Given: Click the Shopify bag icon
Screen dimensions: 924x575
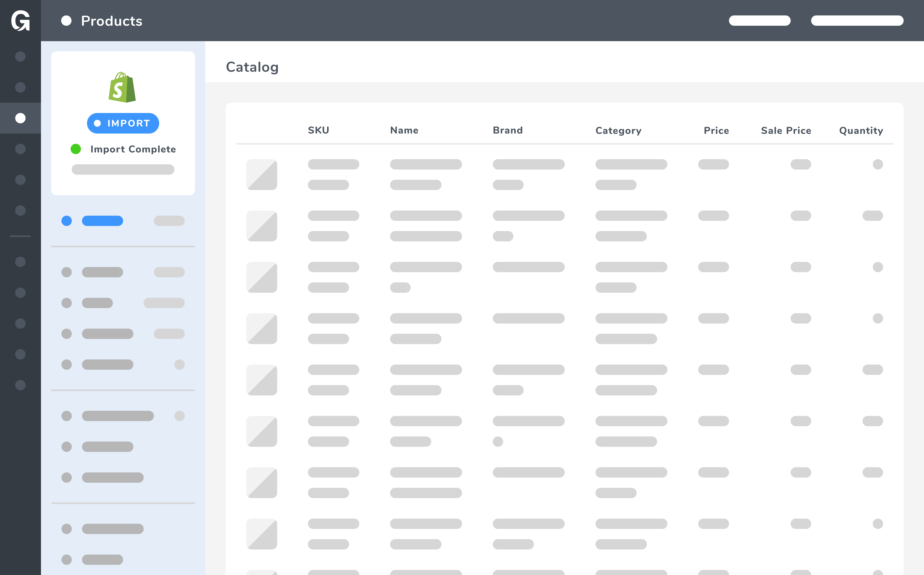Looking at the screenshot, I should [x=122, y=88].
